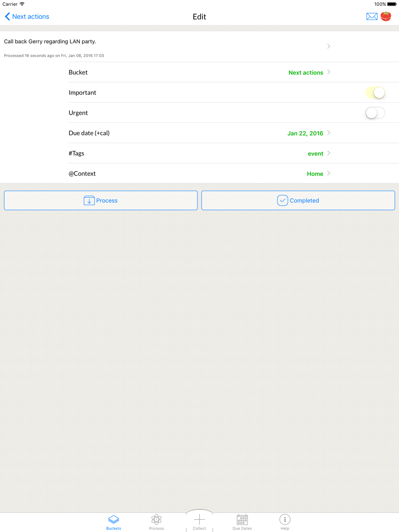Edit the Call back Gerry task text
This screenshot has height=532, width=399.
50,41
